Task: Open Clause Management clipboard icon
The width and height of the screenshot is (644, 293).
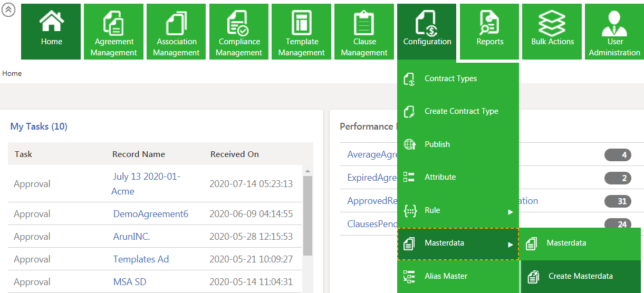Action: click(x=364, y=23)
